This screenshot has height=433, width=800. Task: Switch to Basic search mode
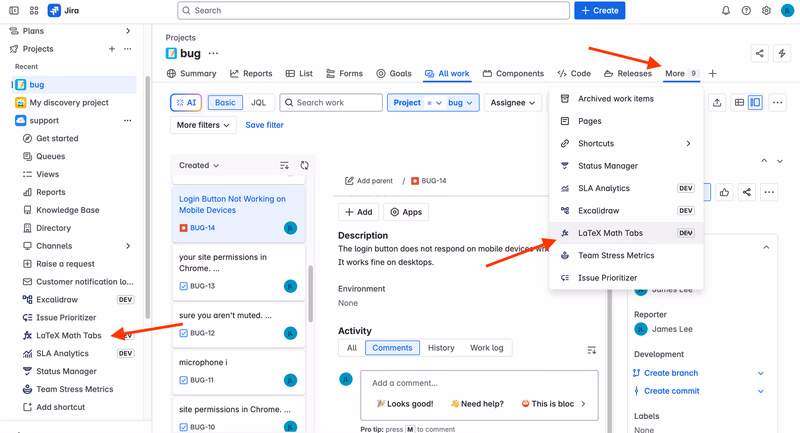click(225, 103)
